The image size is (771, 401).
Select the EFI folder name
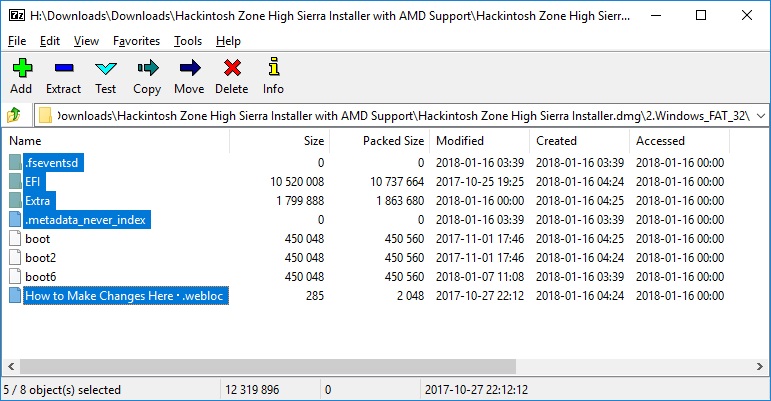pyautogui.click(x=32, y=182)
